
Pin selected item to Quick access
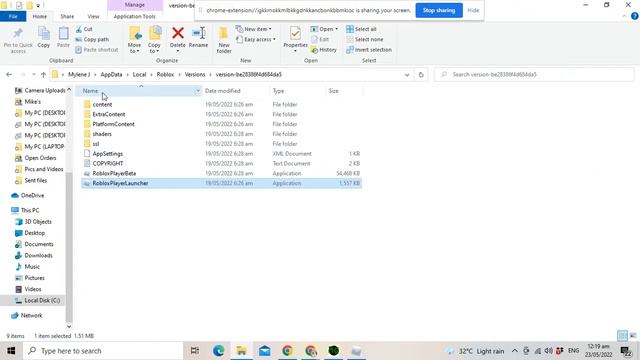click(x=18, y=40)
